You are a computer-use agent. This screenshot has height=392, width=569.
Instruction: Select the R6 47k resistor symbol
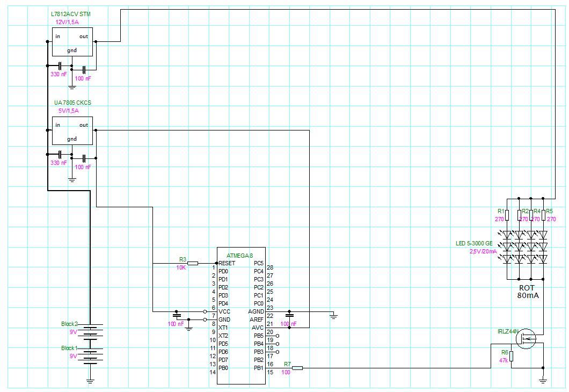pos(512,357)
